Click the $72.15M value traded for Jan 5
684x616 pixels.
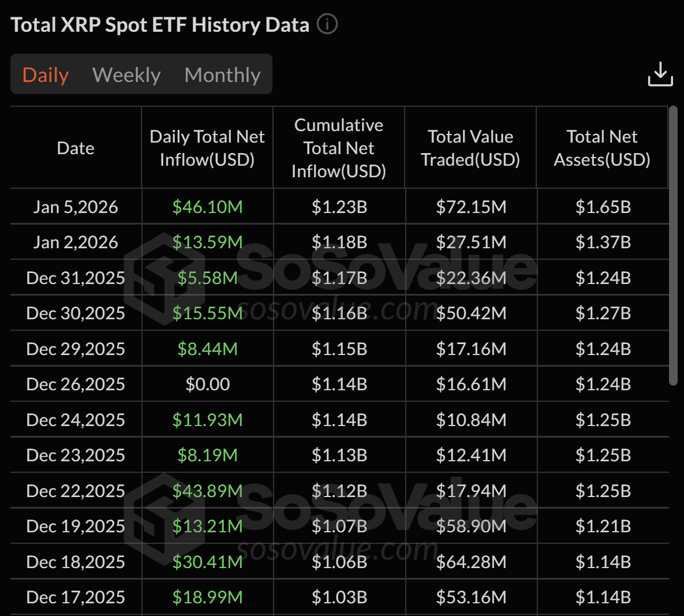pos(470,206)
